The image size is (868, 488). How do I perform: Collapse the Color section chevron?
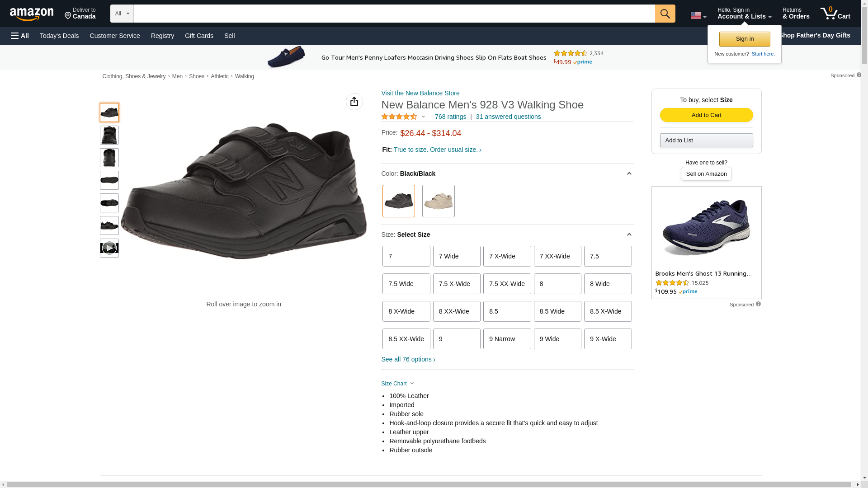(629, 174)
